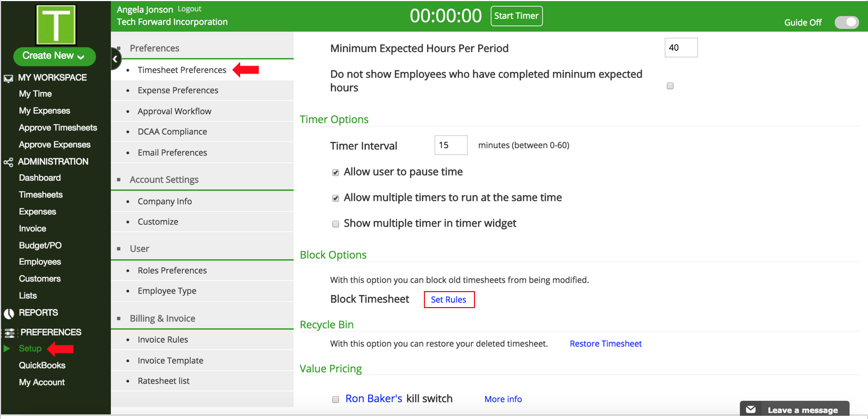Click the Administration share icon
The image size is (868, 419).
(x=9, y=162)
